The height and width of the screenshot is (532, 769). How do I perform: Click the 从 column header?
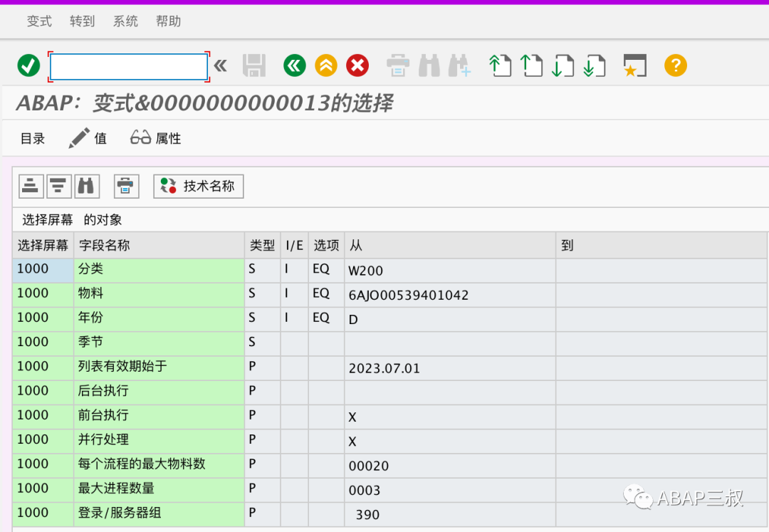[450, 245]
